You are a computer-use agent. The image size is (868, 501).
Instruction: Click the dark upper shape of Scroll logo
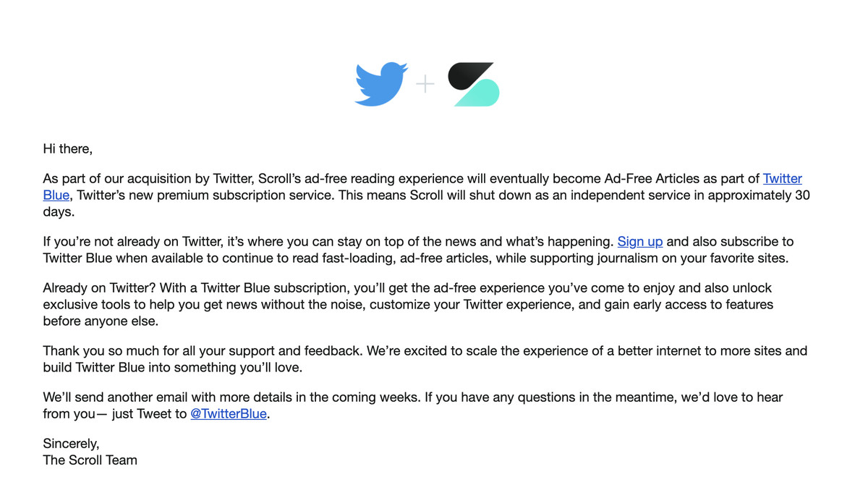pos(470,76)
